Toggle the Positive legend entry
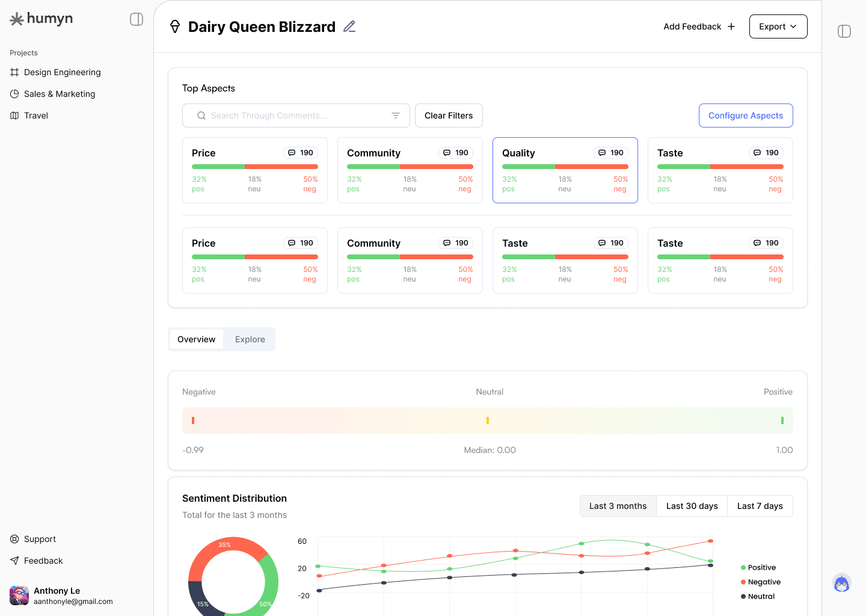This screenshot has width=866, height=616. click(758, 567)
